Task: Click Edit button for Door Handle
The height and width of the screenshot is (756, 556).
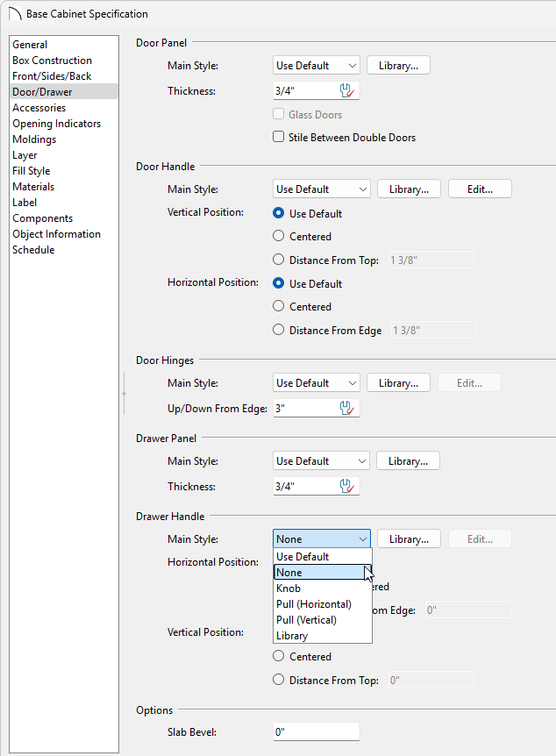Action: pos(479,189)
